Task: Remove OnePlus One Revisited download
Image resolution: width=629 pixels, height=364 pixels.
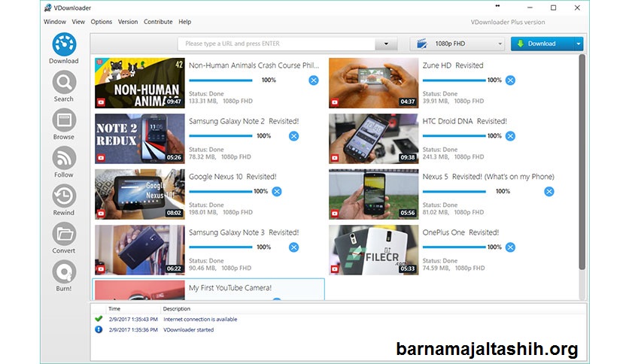Action: pyautogui.click(x=510, y=247)
